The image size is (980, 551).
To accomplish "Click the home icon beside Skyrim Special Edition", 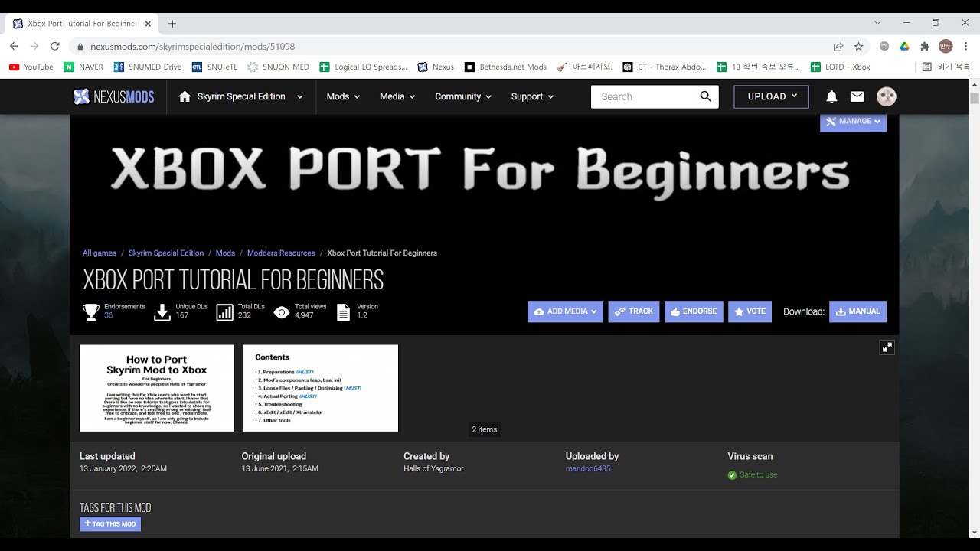I will [185, 96].
